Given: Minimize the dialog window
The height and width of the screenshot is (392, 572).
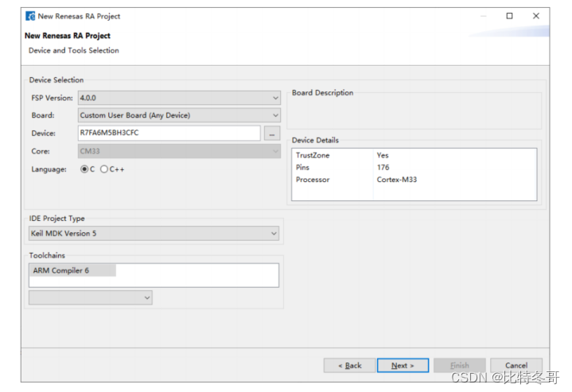Looking at the screenshot, I should [484, 16].
